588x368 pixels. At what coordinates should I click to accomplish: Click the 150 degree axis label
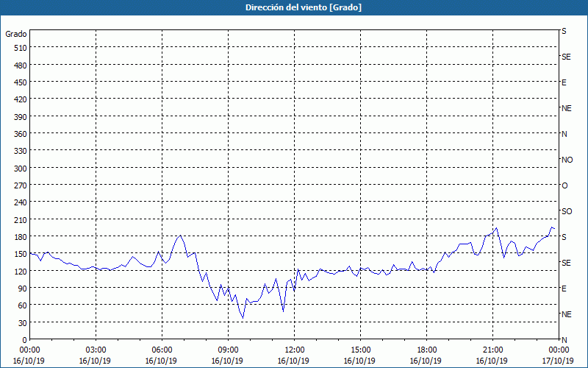tap(21, 254)
